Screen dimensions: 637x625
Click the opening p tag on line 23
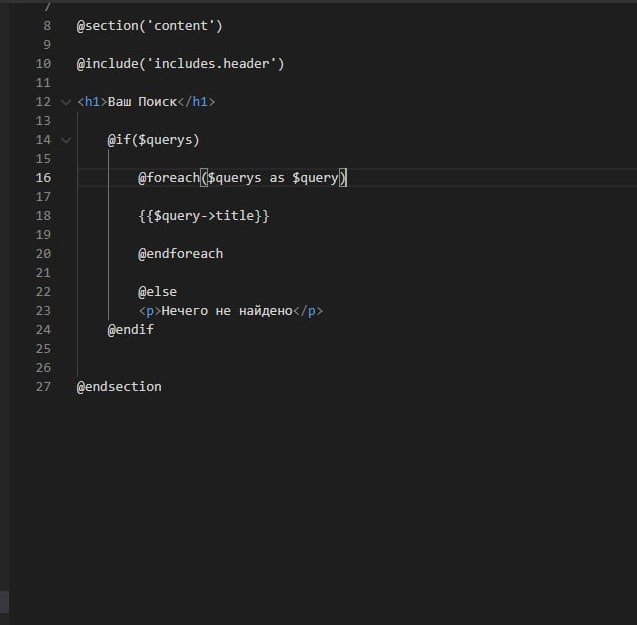click(x=150, y=311)
